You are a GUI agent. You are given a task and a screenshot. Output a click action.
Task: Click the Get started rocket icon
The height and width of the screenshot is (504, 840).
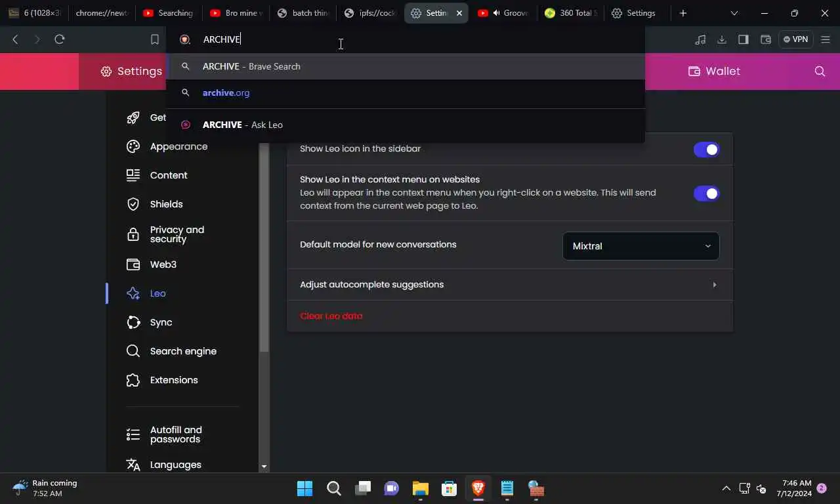coord(133,117)
